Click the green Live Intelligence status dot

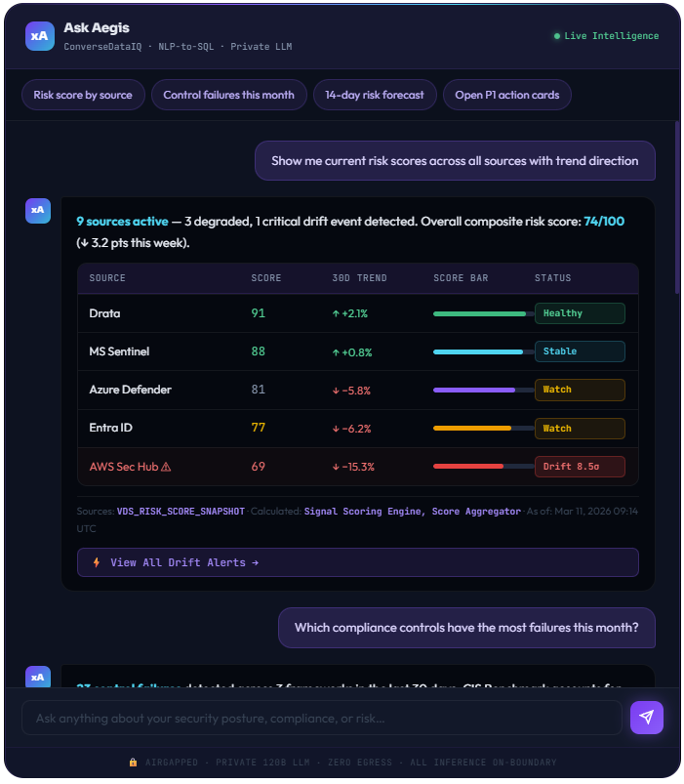556,36
